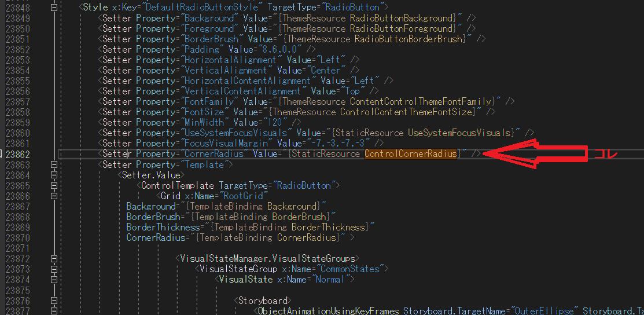Collapse the ControlTemplate block at line 23865

(x=53, y=185)
